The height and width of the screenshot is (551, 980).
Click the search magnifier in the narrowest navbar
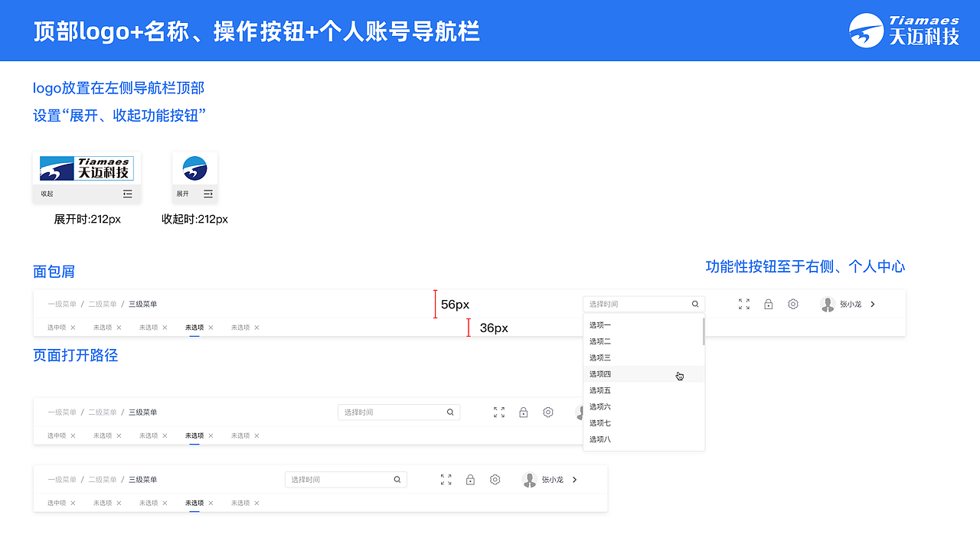(397, 480)
